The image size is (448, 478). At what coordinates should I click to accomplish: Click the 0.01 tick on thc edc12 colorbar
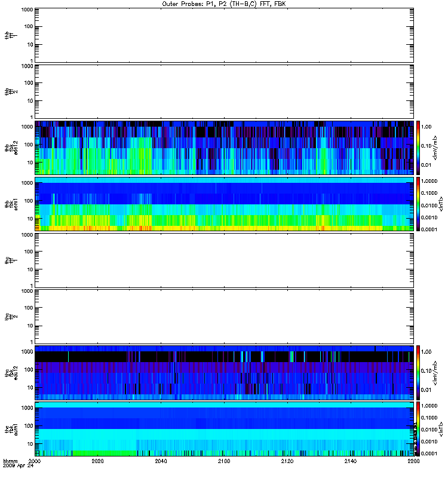coord(426,390)
